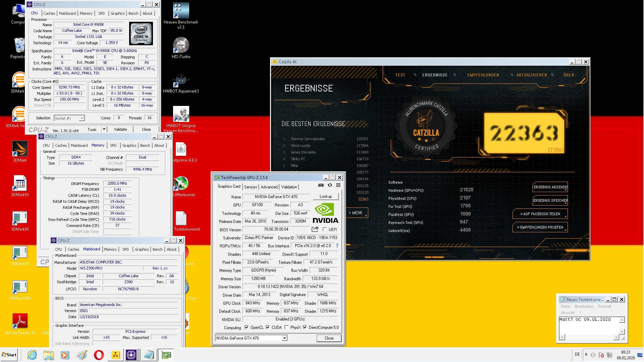Click ERGEBNIS SPEICHERN button in Catzilla
This screenshot has width=644, height=362.
pos(550,200)
